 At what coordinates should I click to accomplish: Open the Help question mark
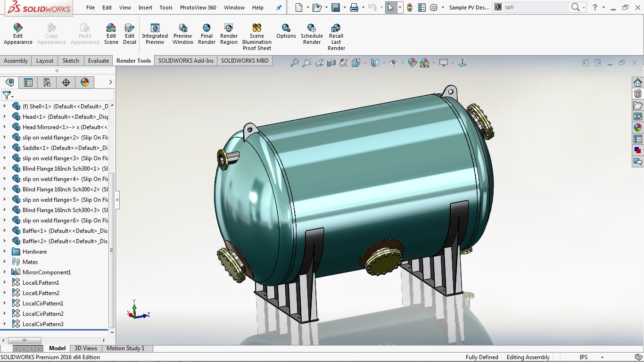pyautogui.click(x=595, y=8)
